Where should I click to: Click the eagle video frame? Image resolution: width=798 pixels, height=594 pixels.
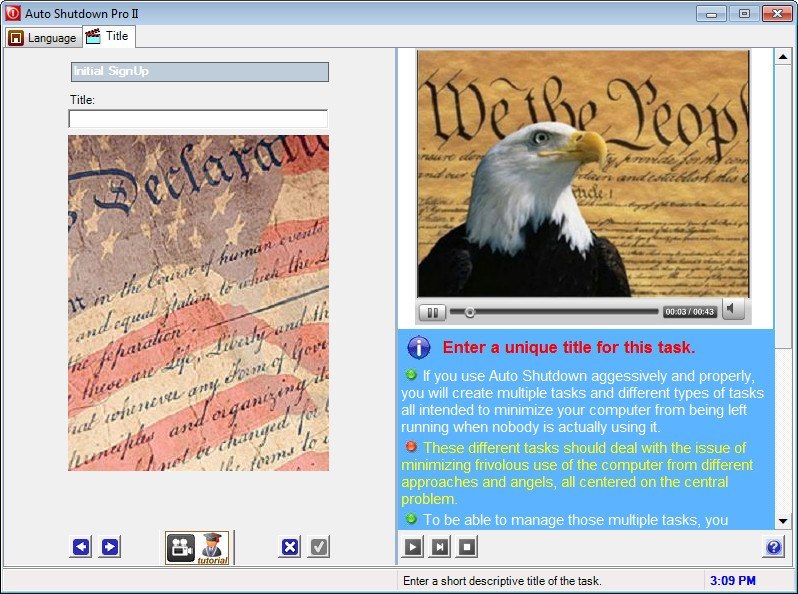[583, 173]
